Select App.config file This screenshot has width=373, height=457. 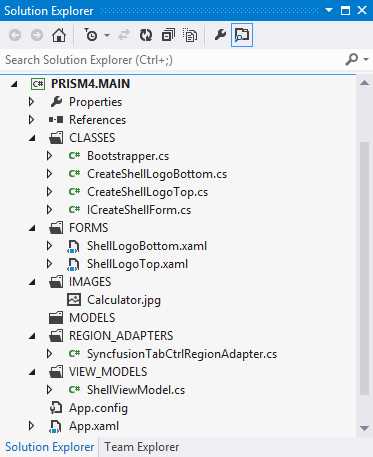[x=98, y=408]
